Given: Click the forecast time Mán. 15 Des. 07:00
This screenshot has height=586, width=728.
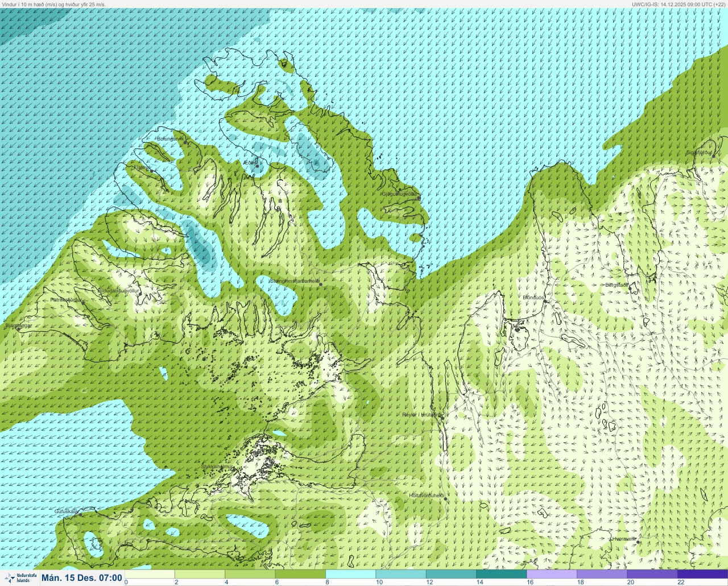Looking at the screenshot, I should click(x=82, y=578).
